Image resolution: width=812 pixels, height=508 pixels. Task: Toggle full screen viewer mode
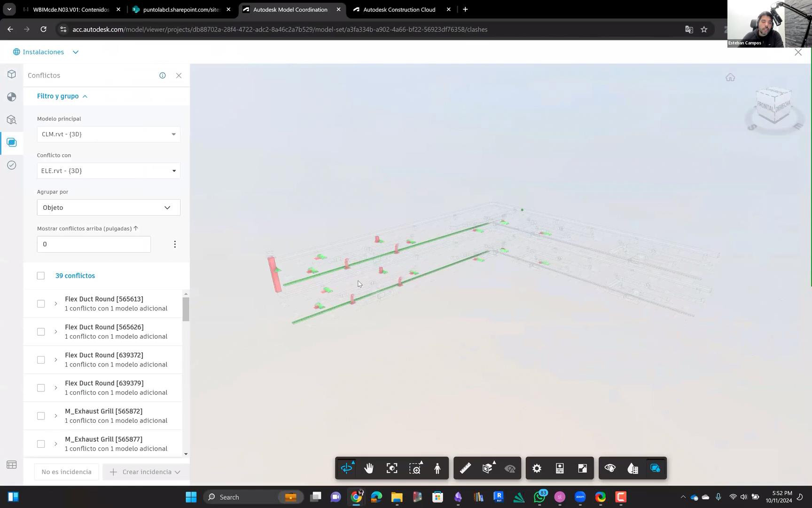click(582, 468)
